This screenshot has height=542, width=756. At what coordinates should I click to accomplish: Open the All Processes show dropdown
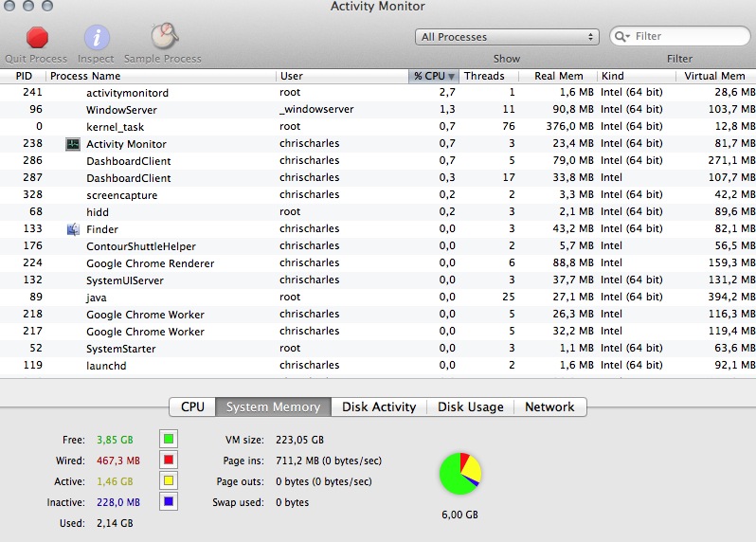(507, 37)
